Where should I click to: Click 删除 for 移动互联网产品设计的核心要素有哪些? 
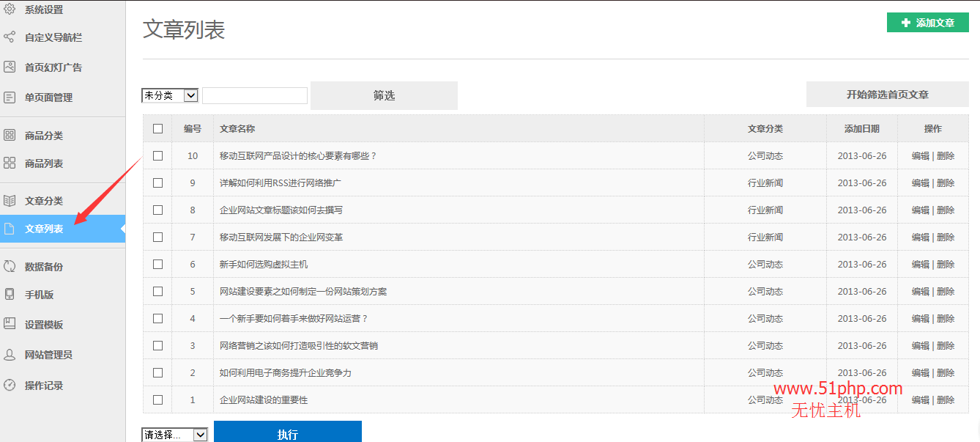click(x=946, y=155)
